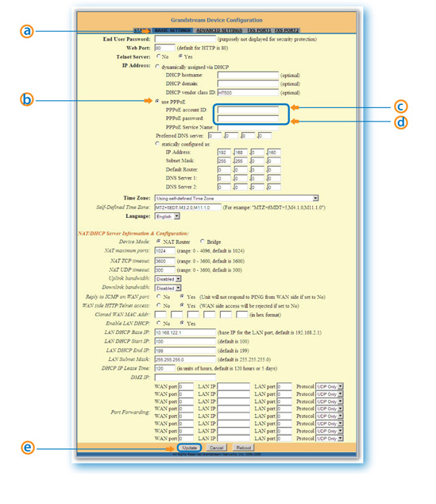The height and width of the screenshot is (504, 436).
Task: Click first Port Forwarding LAN IP field
Action: [x=233, y=386]
